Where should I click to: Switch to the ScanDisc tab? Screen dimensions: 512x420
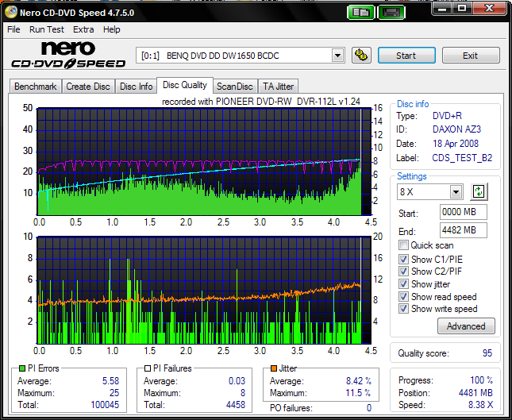pyautogui.click(x=235, y=87)
